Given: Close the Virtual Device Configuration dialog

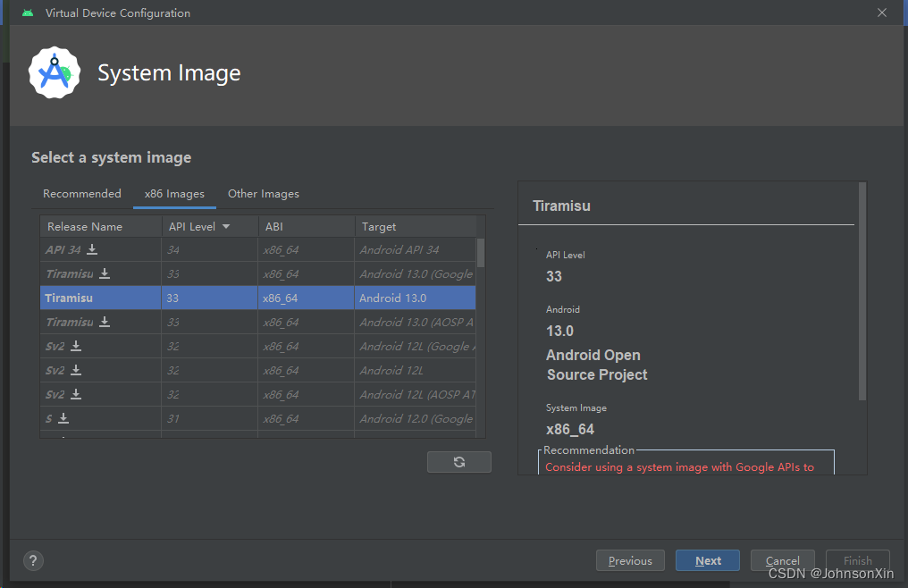Looking at the screenshot, I should (x=882, y=13).
